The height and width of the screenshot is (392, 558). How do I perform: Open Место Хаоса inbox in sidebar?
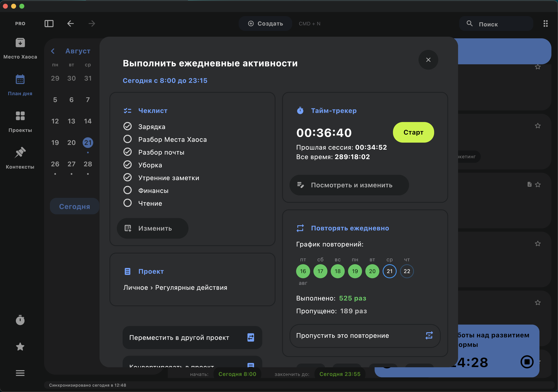(20, 43)
